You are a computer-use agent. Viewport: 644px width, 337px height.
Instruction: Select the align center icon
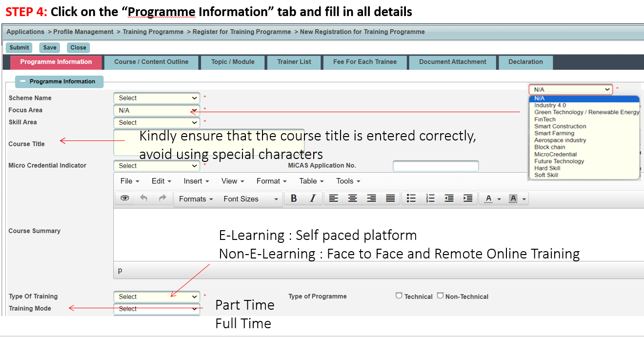tap(352, 198)
